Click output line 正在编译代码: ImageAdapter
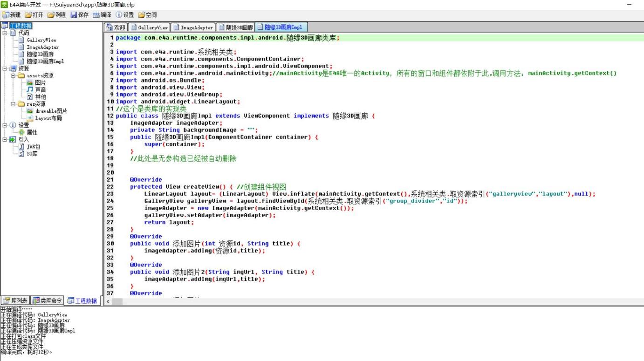This screenshot has height=361, width=644. pos(35,320)
